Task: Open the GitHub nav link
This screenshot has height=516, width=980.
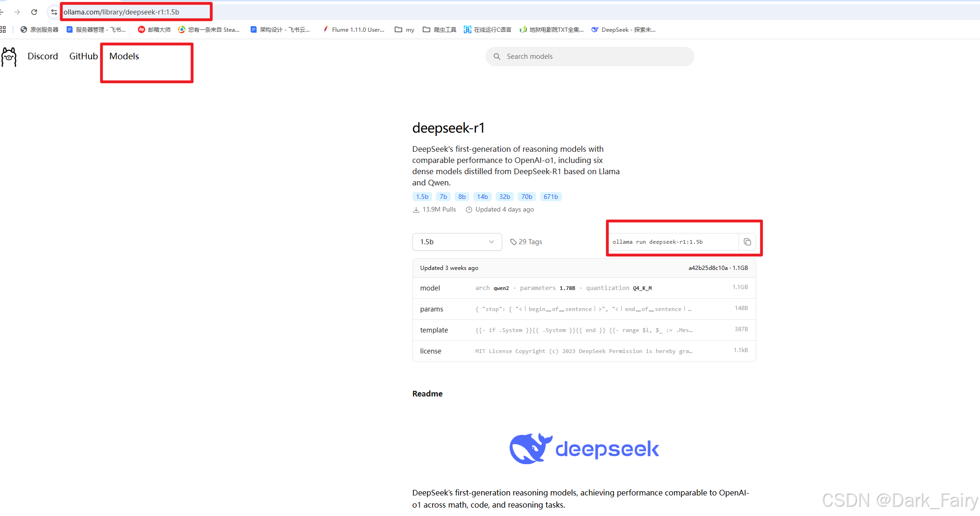Action: (x=84, y=56)
